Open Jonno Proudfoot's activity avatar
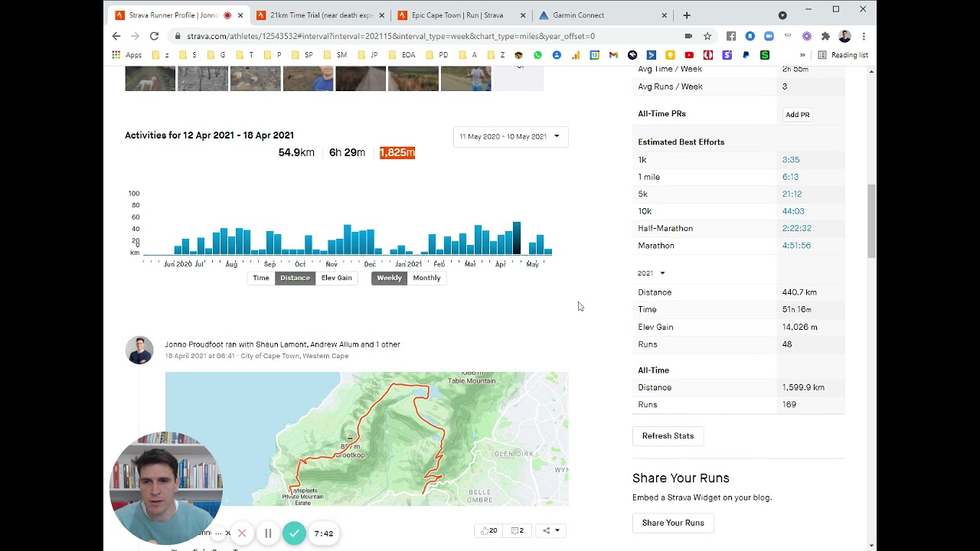 [x=139, y=350]
